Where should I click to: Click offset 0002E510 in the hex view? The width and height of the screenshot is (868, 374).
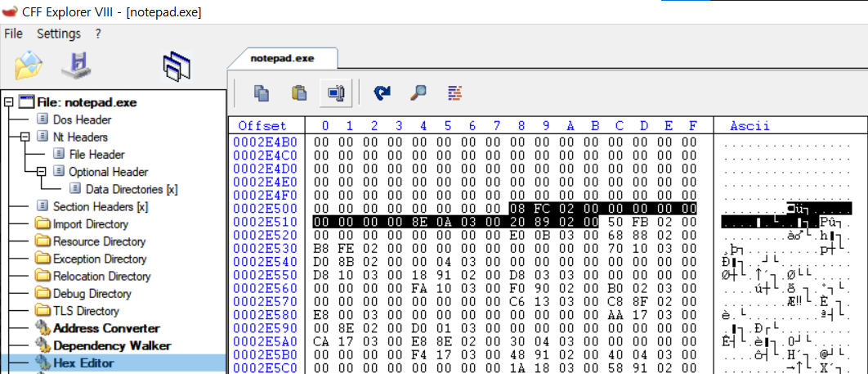click(x=265, y=222)
